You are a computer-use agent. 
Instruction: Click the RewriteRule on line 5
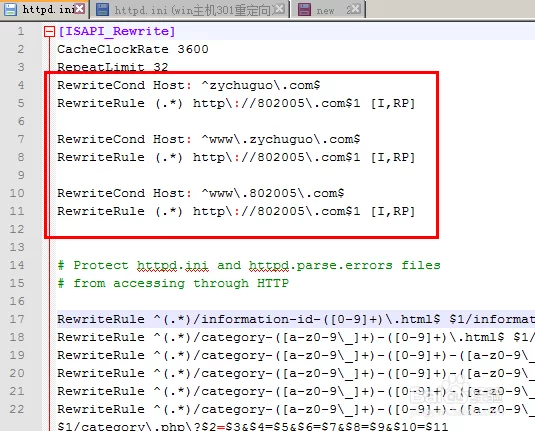pos(236,103)
